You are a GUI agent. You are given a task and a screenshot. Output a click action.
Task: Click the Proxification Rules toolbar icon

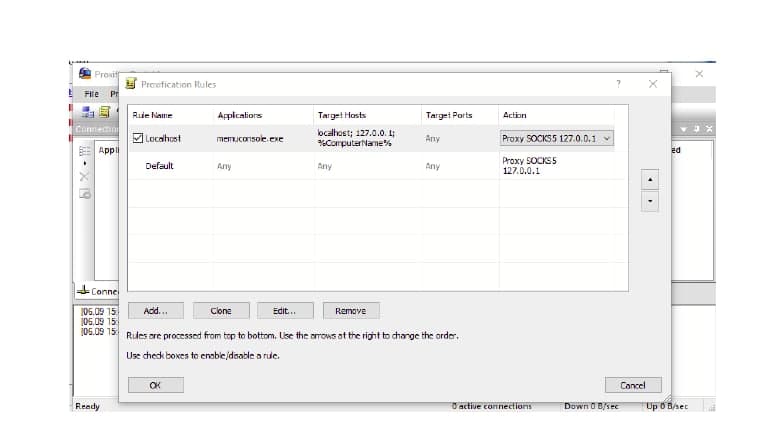104,111
